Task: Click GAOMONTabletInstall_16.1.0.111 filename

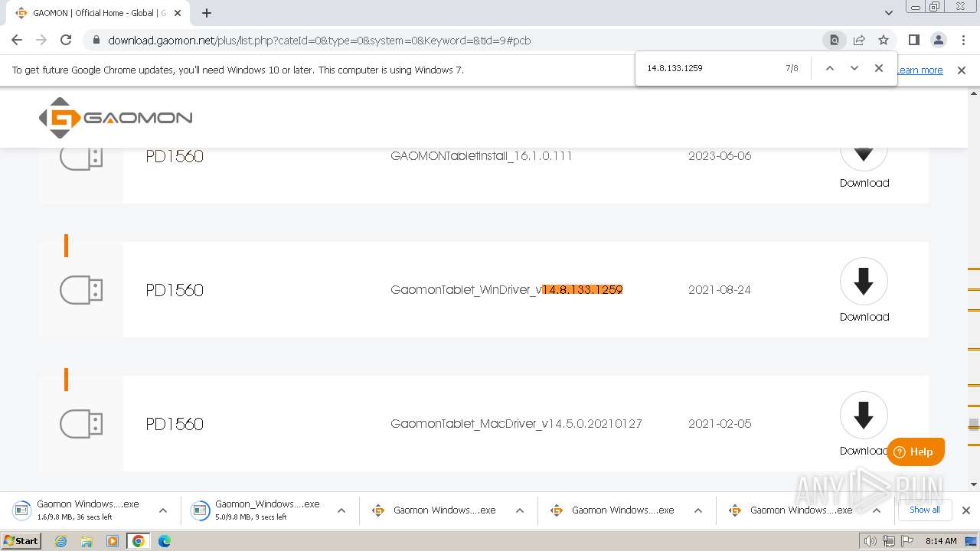Action: 482,156
